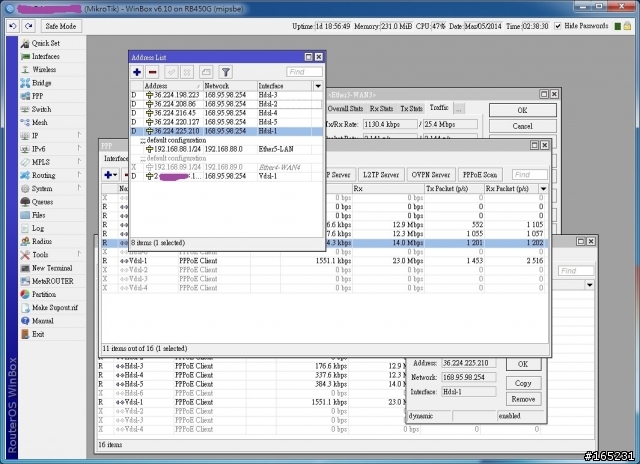Click the Find field in Address List
The height and width of the screenshot is (464, 640).
point(304,72)
